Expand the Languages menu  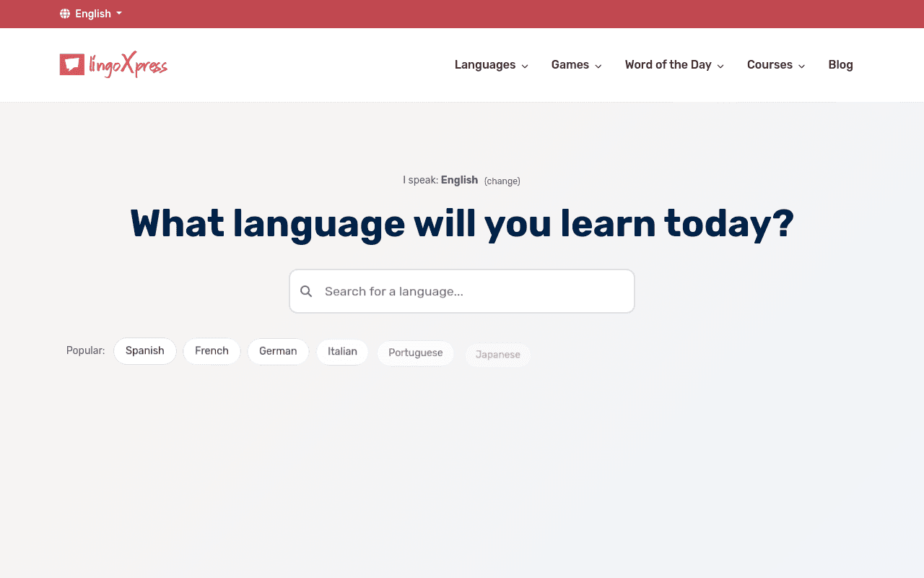(x=491, y=65)
